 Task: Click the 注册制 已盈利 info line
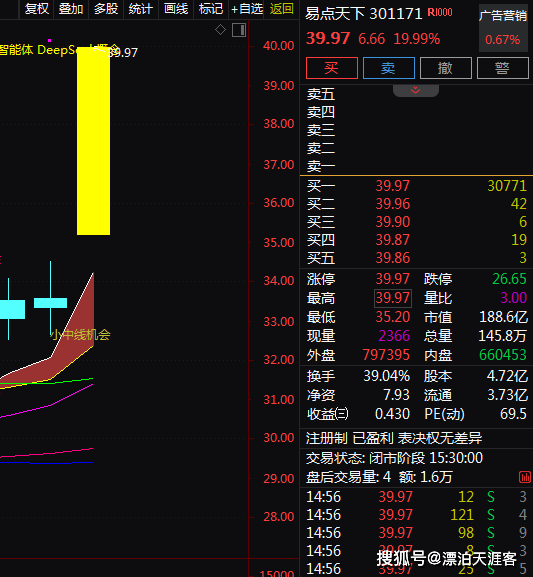tap(394, 438)
